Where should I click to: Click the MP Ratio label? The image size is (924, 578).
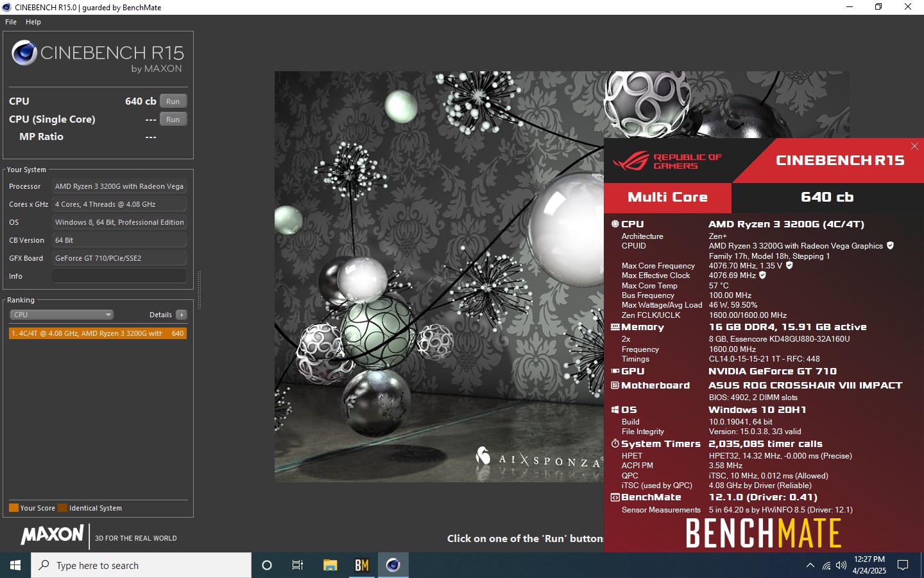click(41, 137)
